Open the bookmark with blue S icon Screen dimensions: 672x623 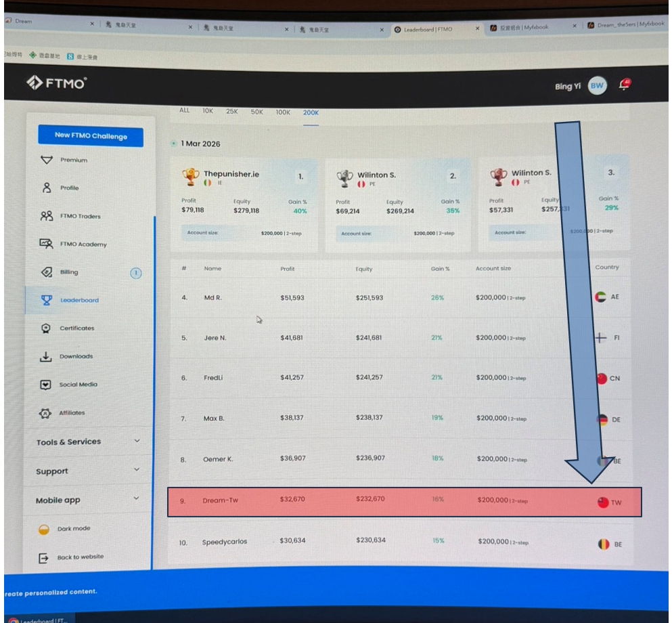click(83, 57)
